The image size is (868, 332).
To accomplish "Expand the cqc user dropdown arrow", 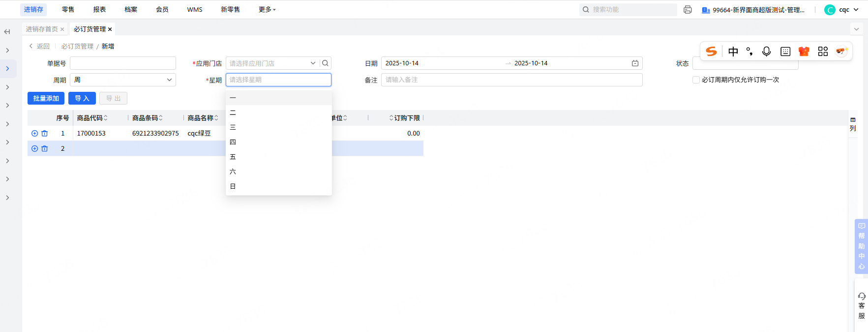I will point(856,9).
